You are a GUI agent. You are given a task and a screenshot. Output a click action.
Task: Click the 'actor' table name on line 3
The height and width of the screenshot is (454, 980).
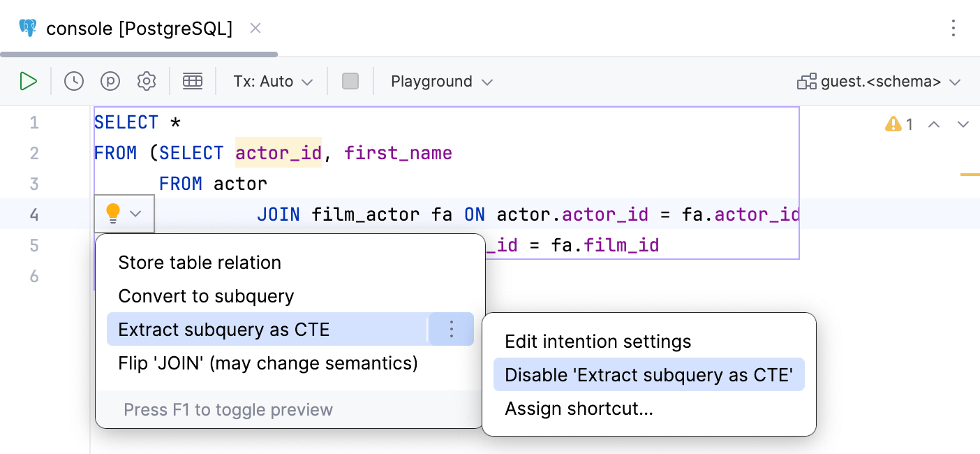tap(240, 184)
